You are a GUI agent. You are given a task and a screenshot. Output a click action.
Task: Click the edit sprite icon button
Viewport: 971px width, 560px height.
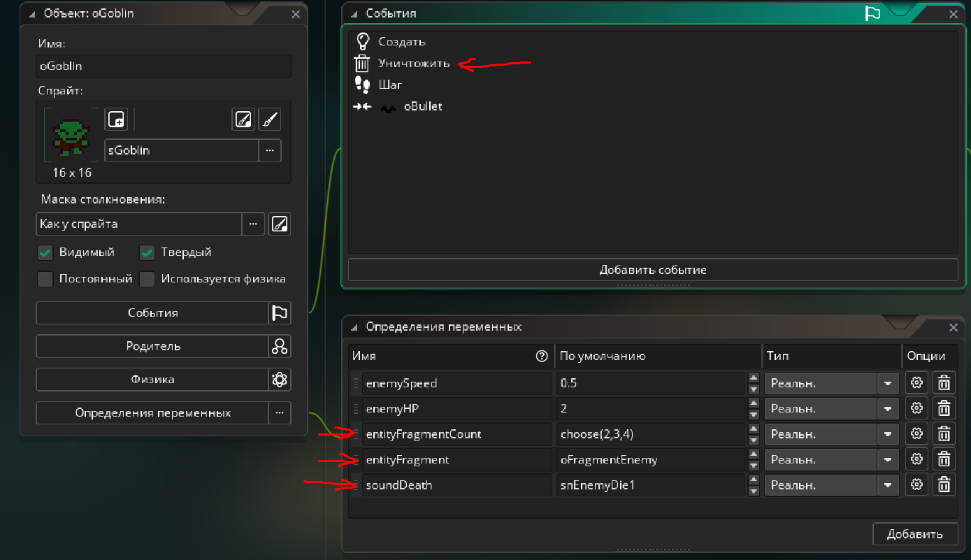(x=243, y=120)
